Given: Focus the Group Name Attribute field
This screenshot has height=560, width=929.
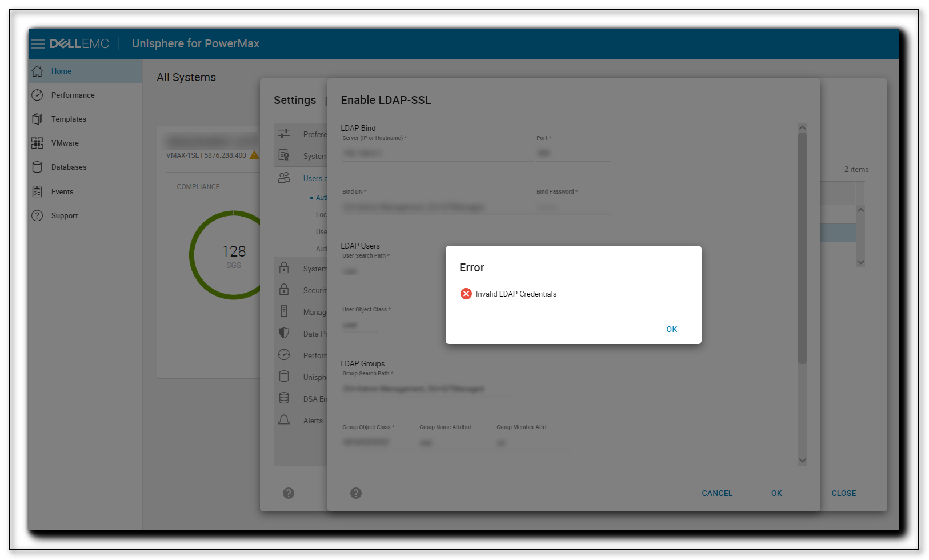Looking at the screenshot, I should 455,442.
